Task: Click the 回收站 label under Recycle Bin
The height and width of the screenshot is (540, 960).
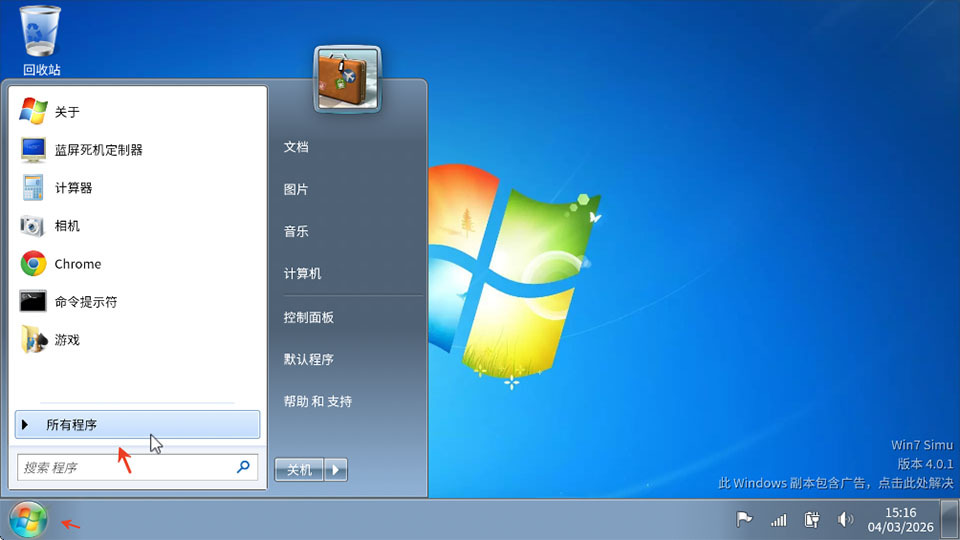Action: coord(42,70)
